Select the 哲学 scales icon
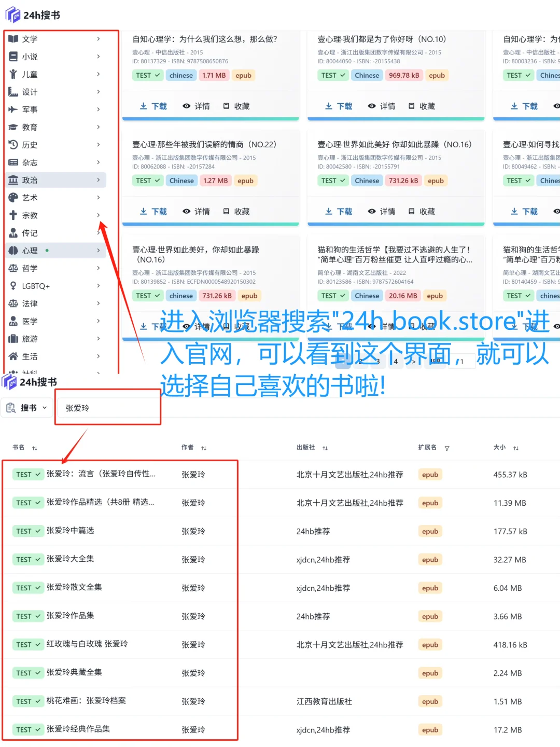Image resolution: width=560 pixels, height=747 pixels. [x=13, y=268]
